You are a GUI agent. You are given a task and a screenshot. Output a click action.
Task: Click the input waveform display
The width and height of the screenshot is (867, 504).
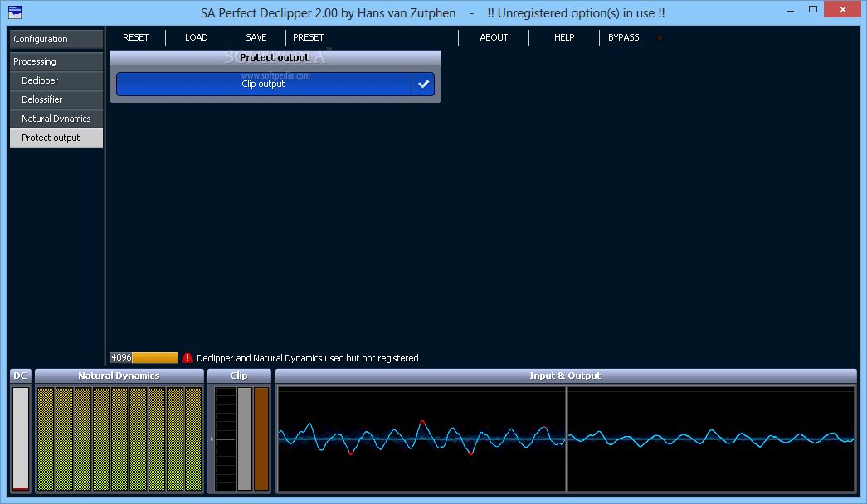[x=421, y=439]
